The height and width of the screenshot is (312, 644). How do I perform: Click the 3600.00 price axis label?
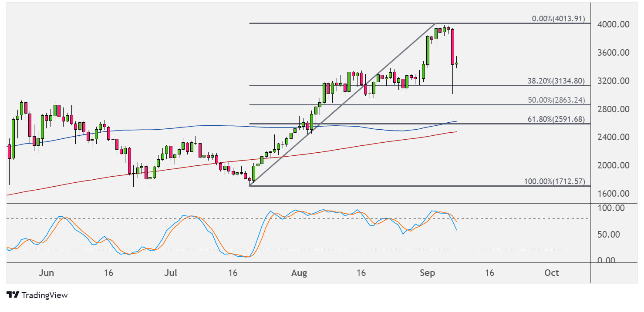point(614,53)
